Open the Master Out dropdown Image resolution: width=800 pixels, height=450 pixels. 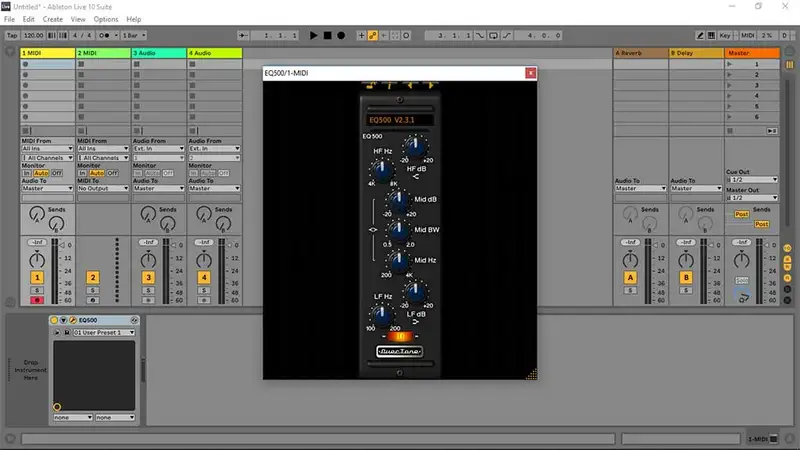click(x=752, y=198)
